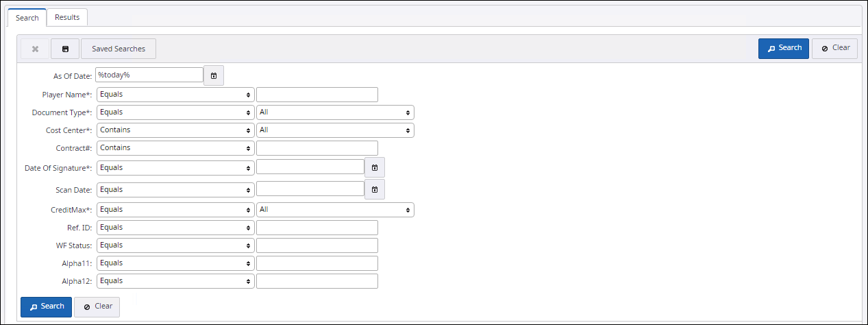The height and width of the screenshot is (325, 868).
Task: Click the save search disk icon
Action: 65,49
